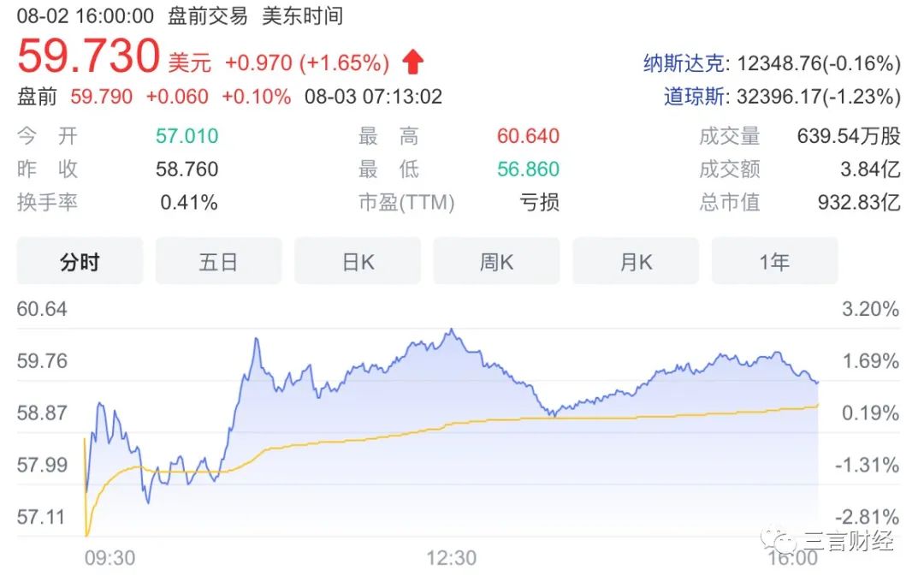Click the 最高 value 60.640

[528, 137]
